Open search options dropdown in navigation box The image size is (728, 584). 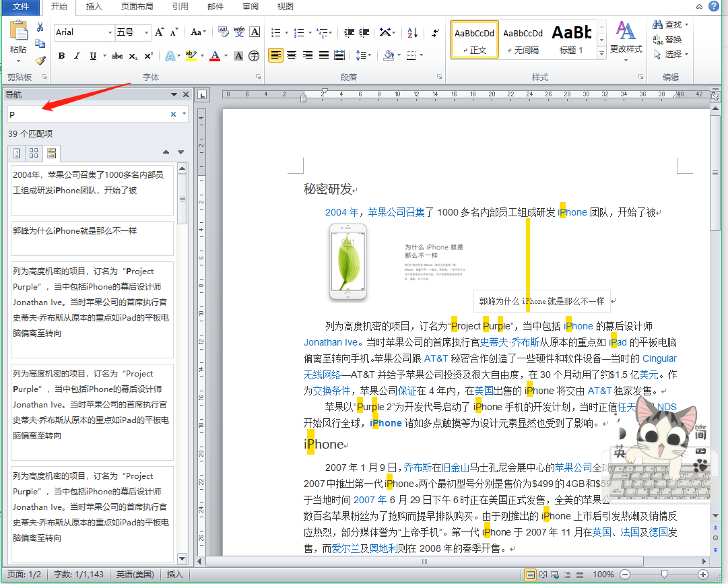coord(185,115)
